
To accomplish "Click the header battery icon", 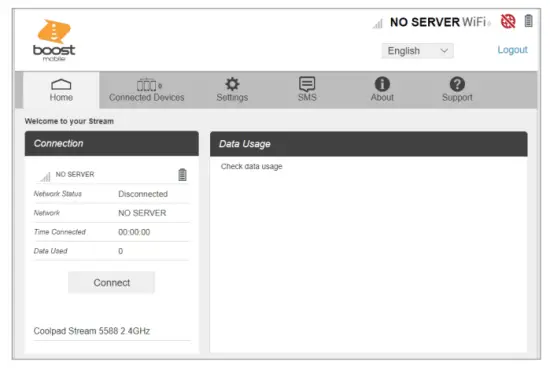I will pyautogui.click(x=528, y=21).
